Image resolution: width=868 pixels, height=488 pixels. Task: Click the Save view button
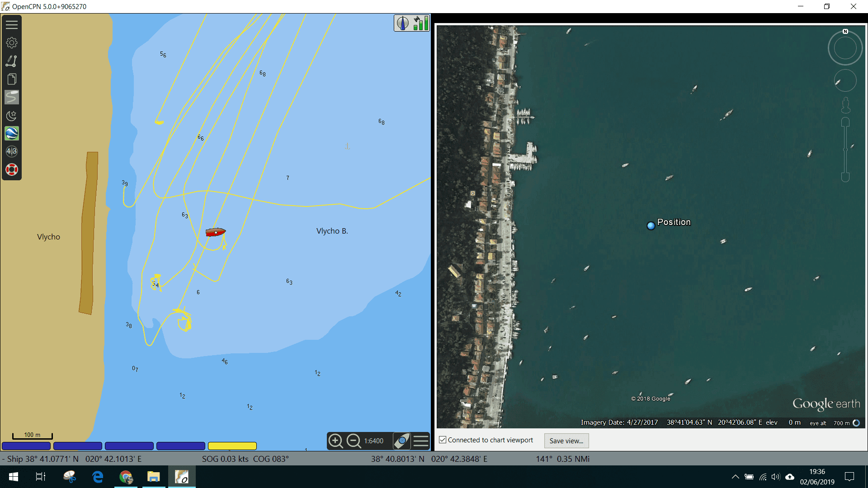click(566, 441)
